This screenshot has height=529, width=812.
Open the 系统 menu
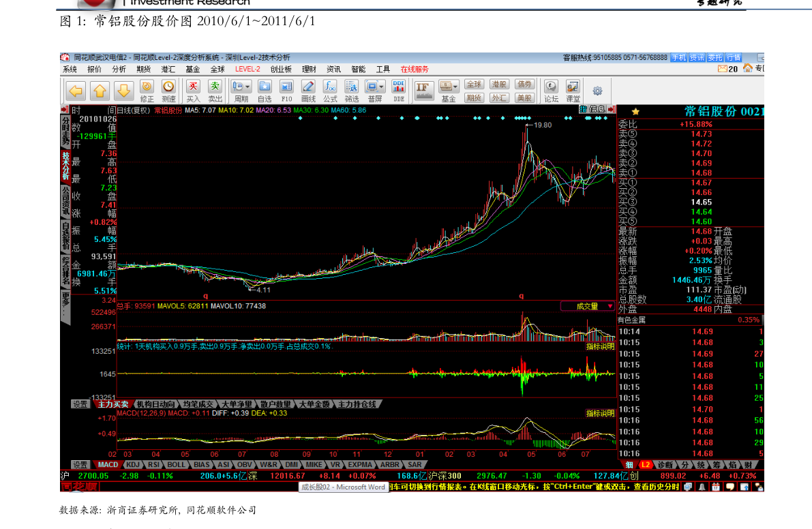pyautogui.click(x=70, y=70)
